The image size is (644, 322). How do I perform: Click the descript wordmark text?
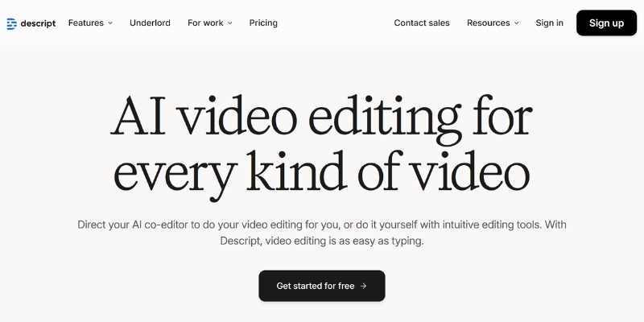pos(39,23)
